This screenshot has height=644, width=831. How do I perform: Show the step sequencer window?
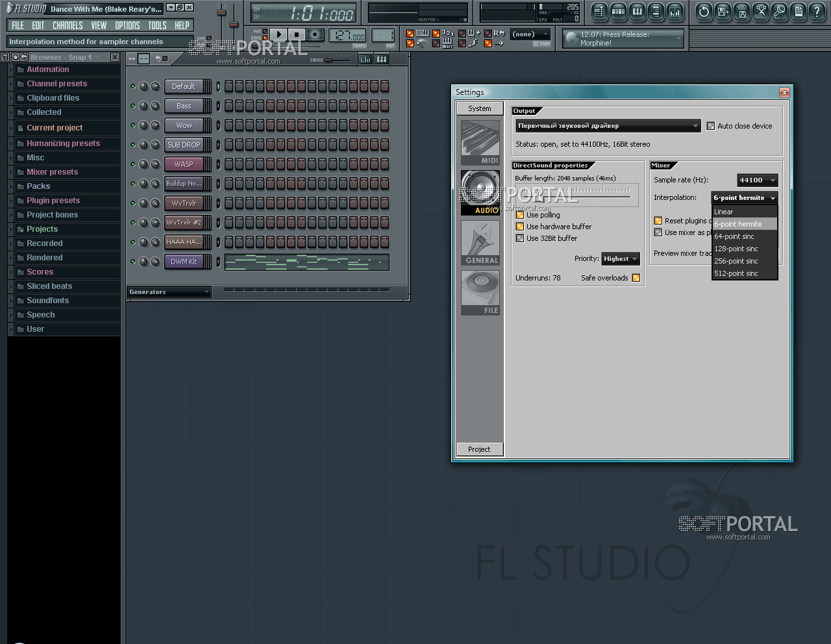[618, 11]
